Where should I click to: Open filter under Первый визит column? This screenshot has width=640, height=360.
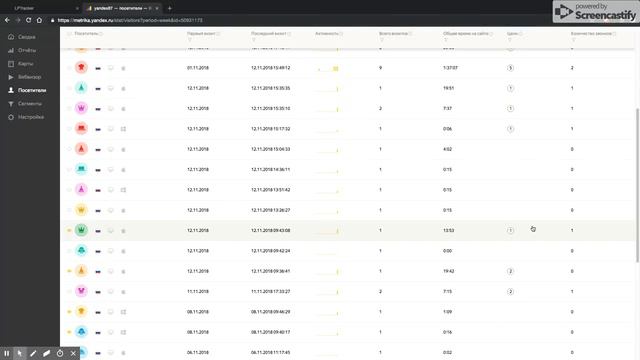pos(189,40)
